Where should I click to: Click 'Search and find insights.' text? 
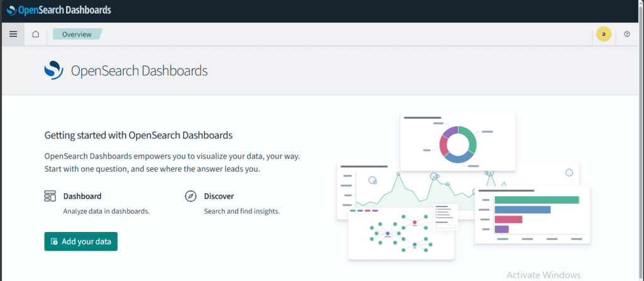[x=242, y=212]
